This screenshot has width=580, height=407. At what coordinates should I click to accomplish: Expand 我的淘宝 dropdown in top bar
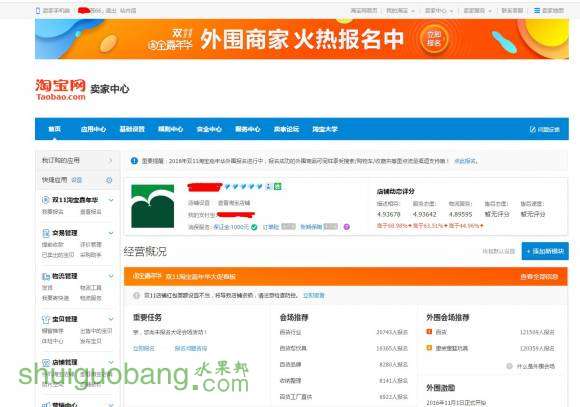coord(401,11)
